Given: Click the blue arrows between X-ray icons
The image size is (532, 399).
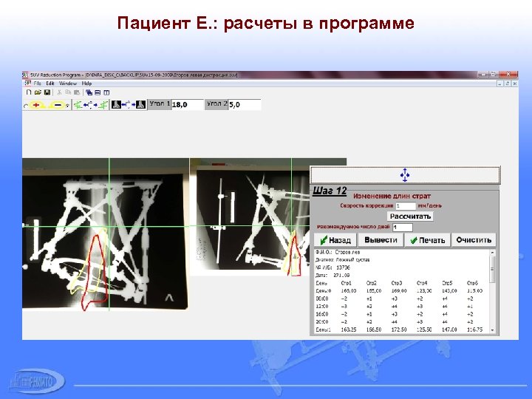Looking at the screenshot, I should (x=129, y=105).
